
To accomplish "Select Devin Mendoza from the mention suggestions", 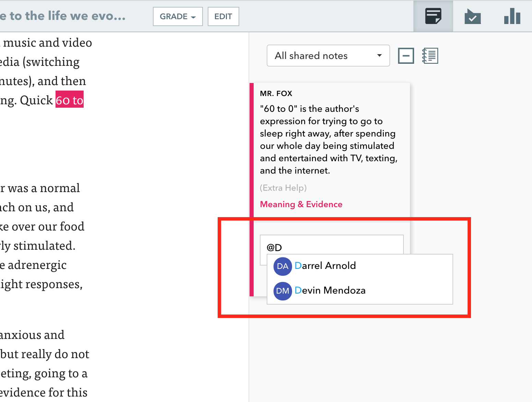I will tap(330, 290).
